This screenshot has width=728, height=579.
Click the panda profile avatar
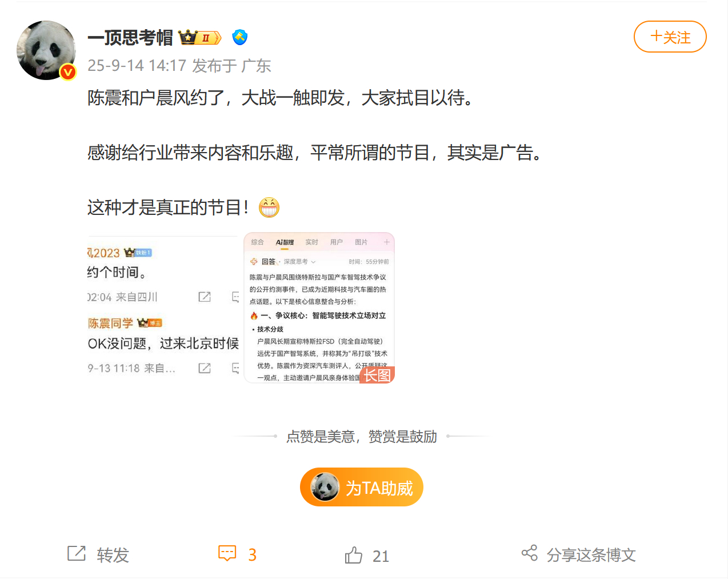click(x=46, y=50)
